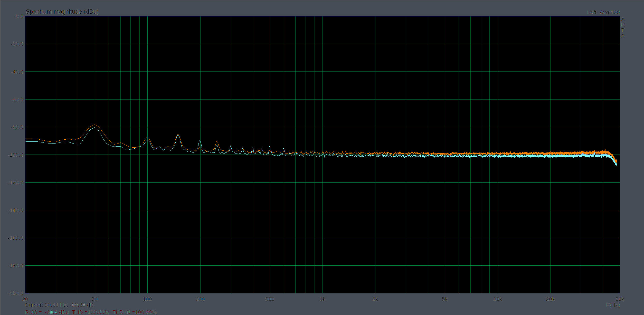
Task: Click the 'Left Avg:100' channel label
Action: point(603,12)
